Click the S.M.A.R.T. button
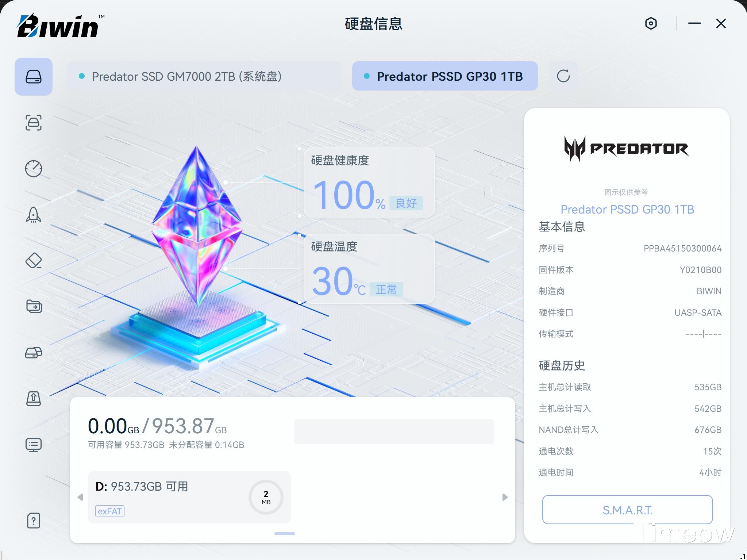Screen dimensions: 747x560 coord(627,510)
